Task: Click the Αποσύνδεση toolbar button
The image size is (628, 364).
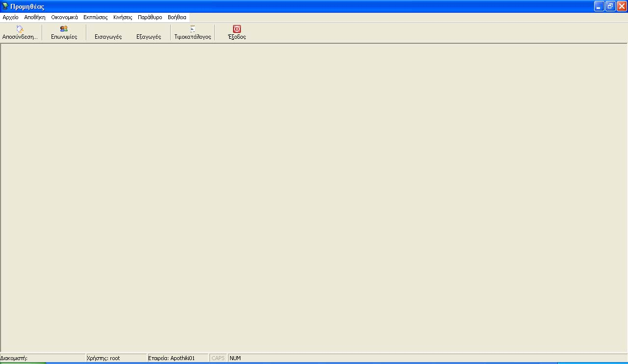Action: [x=20, y=33]
